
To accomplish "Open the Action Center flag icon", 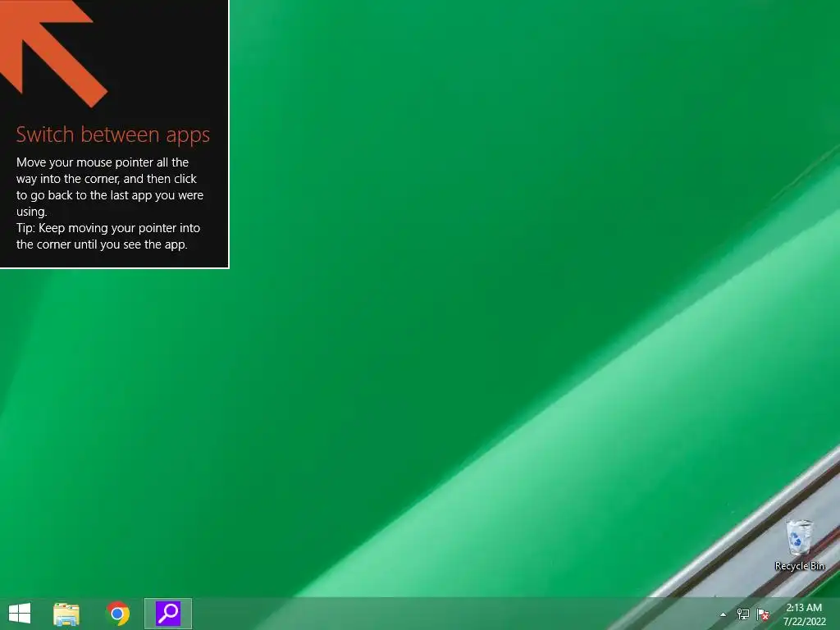I will [763, 614].
